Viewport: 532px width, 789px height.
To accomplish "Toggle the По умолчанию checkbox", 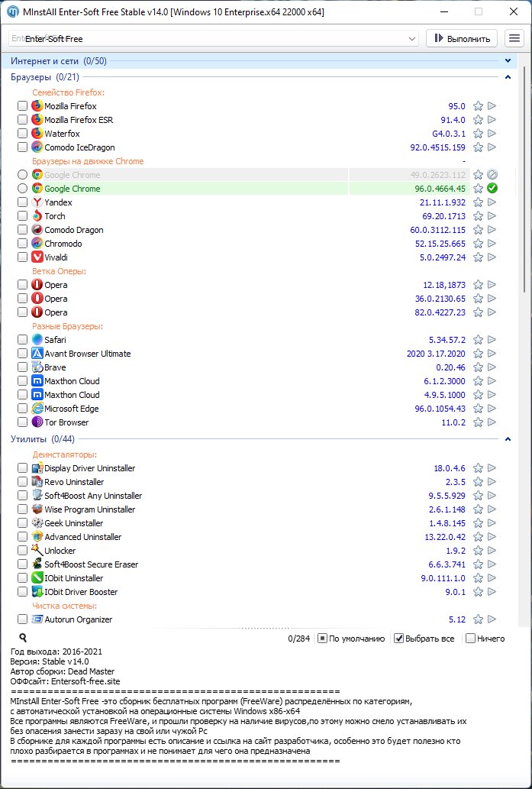I will (x=322, y=639).
